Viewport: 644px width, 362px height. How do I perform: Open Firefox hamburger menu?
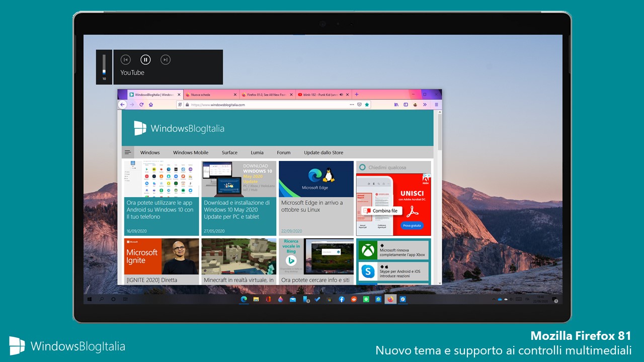coord(436,105)
